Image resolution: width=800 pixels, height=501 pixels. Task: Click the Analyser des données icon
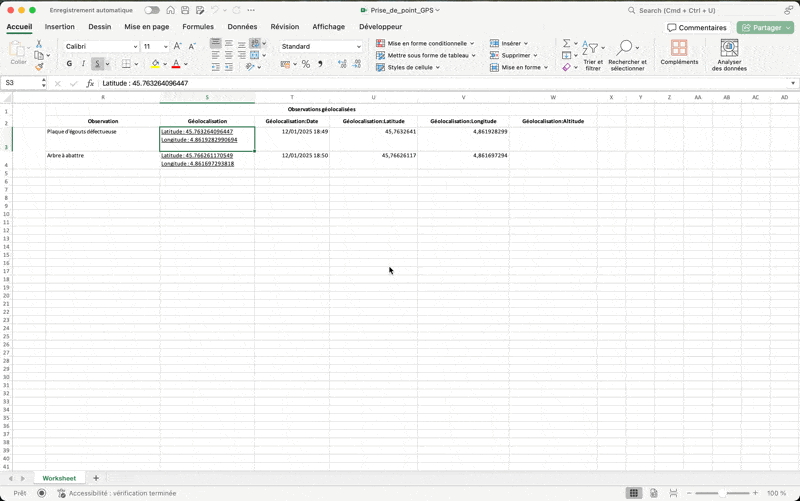click(729, 49)
